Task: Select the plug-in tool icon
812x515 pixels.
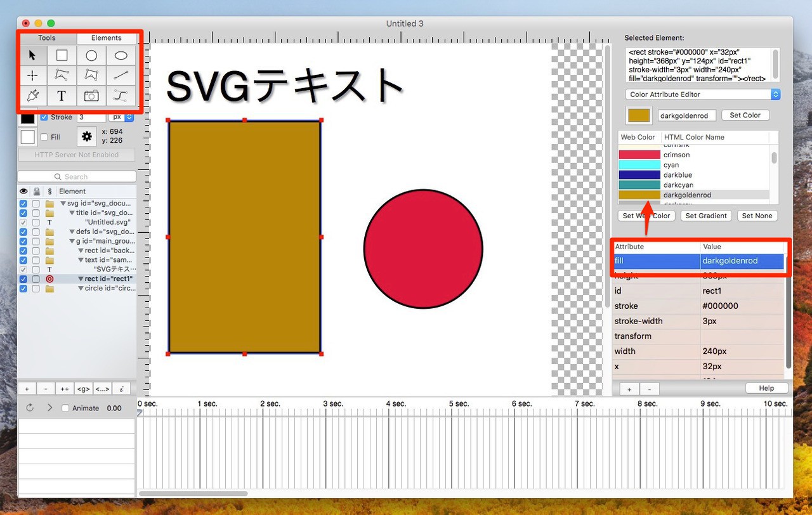Action: click(x=32, y=96)
